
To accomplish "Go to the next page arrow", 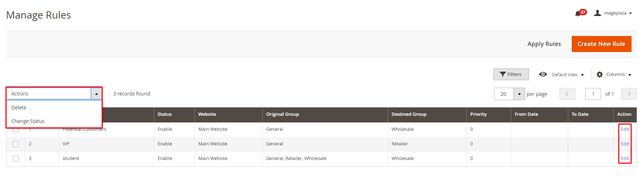I will click(629, 94).
